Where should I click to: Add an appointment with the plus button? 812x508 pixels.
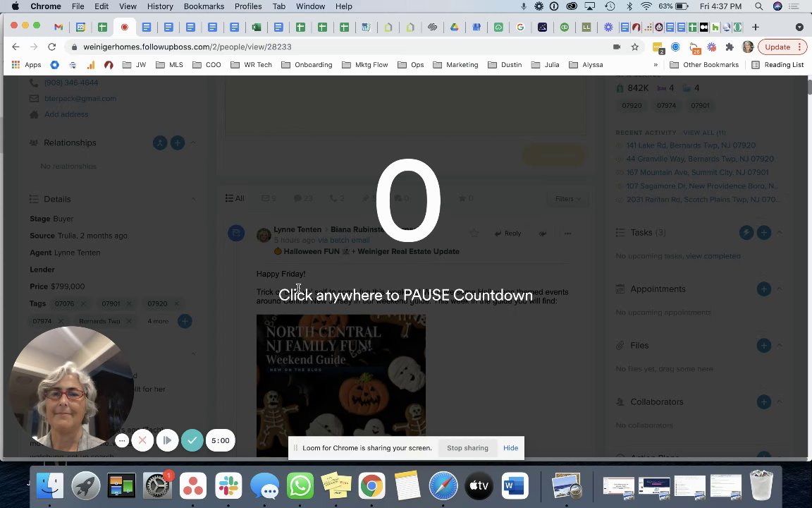coord(764,289)
